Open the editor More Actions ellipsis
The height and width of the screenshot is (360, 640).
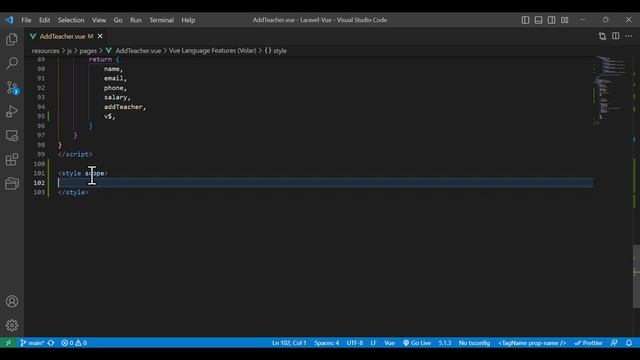pyautogui.click(x=629, y=36)
